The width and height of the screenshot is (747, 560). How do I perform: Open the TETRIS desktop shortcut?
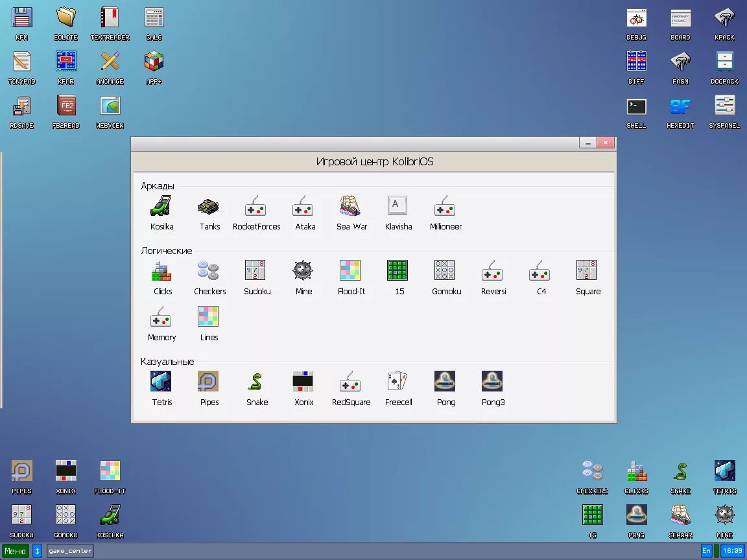tap(724, 477)
